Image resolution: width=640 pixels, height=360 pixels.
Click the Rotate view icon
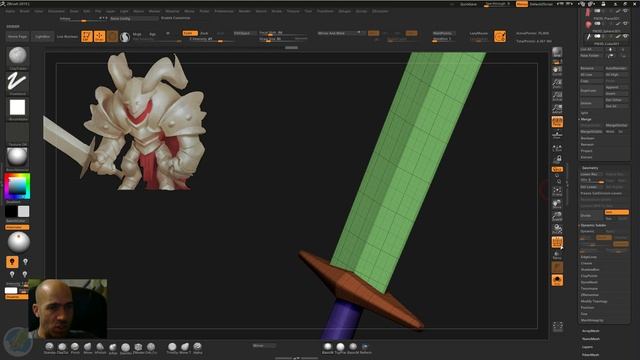click(557, 229)
